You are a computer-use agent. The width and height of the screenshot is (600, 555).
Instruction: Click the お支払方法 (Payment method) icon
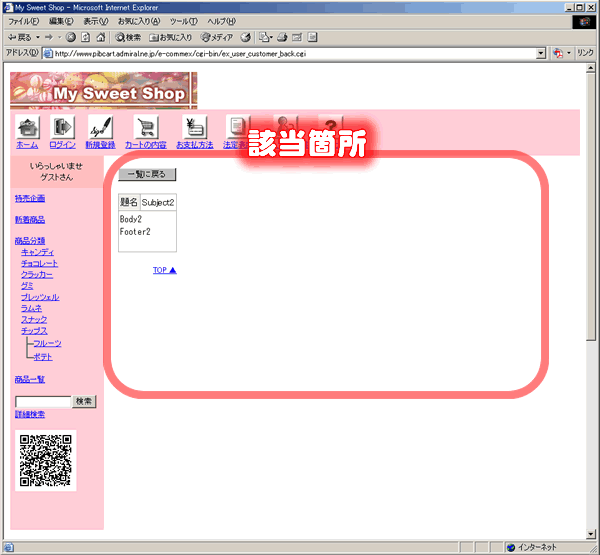[x=194, y=128]
